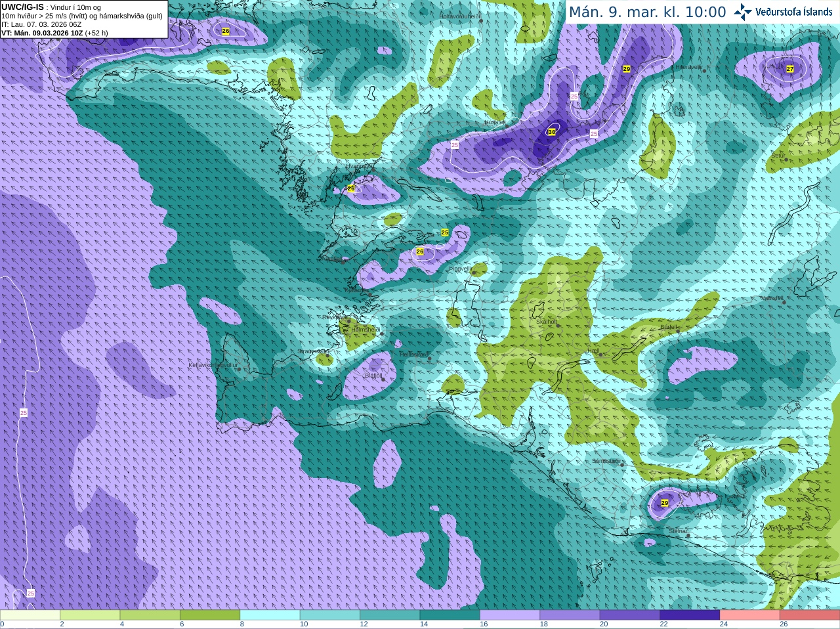This screenshot has width=840, height=629.
Task: Click the legend scale number 8
Action: click(x=242, y=624)
